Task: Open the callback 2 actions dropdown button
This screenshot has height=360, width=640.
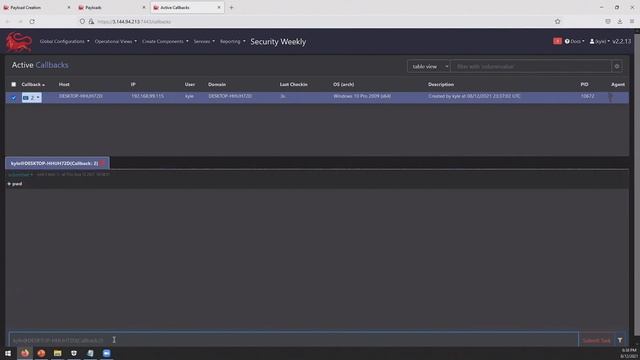Action: pos(31,98)
